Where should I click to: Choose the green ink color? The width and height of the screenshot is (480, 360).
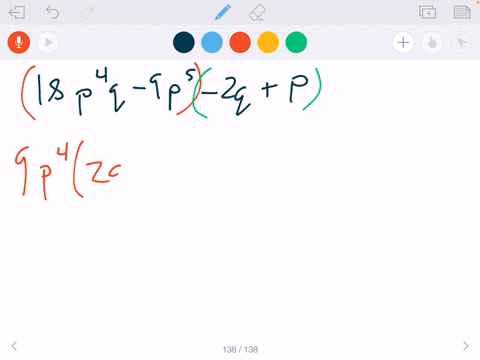tap(296, 42)
